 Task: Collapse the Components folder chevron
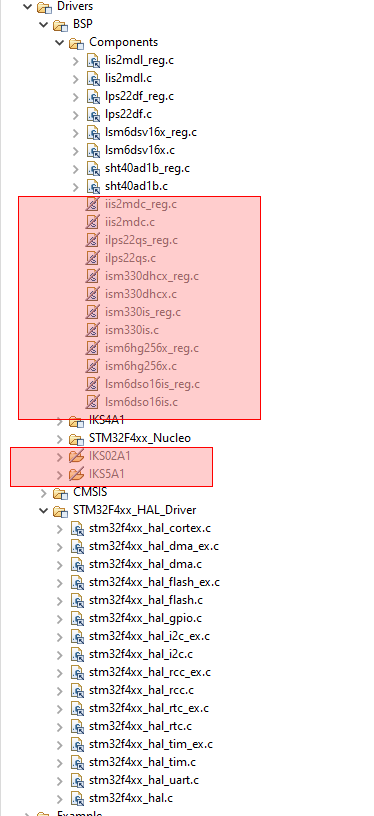coord(60,43)
